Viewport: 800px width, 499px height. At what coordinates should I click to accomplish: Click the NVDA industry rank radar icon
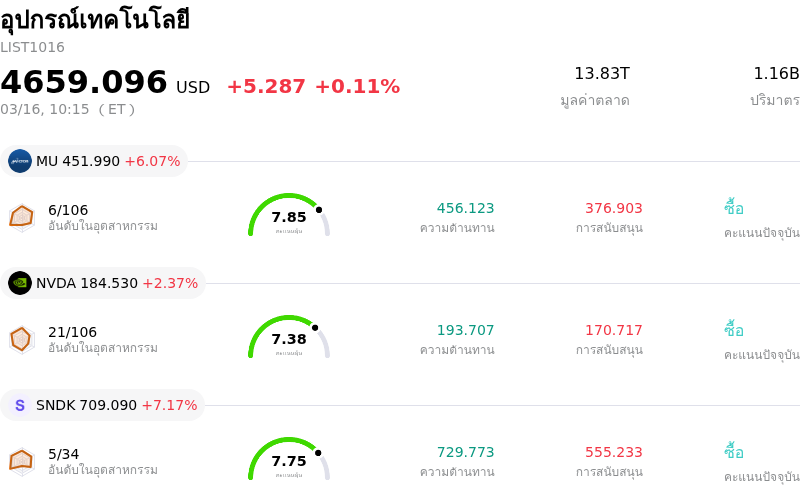(x=22, y=339)
